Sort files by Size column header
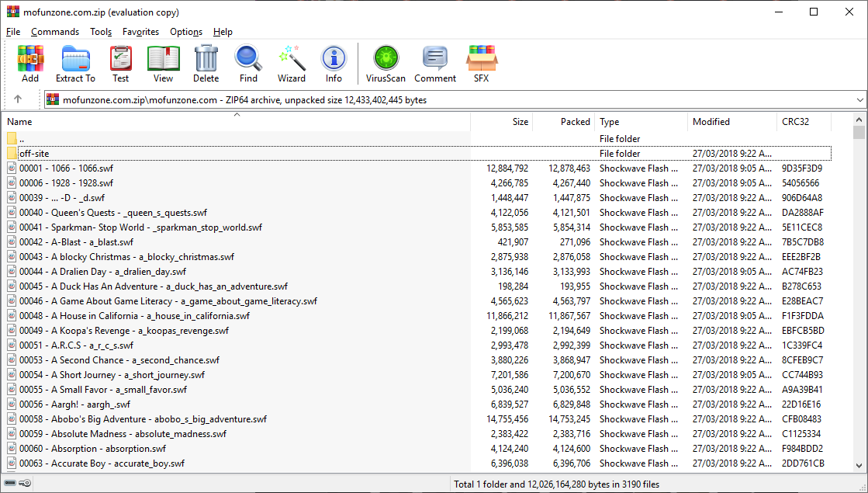Screen dimensions: 868x493 (x=520, y=122)
